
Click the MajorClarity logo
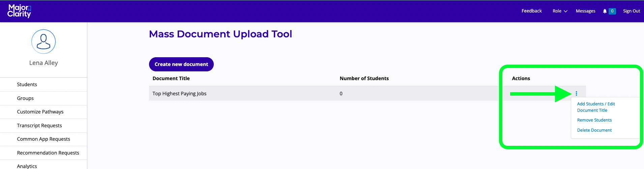19,11
